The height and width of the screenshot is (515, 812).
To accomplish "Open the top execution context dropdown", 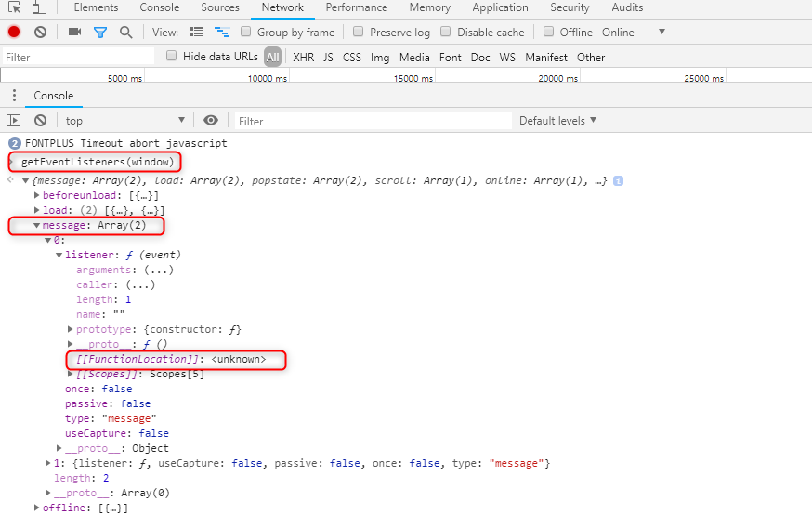I will 124,121.
